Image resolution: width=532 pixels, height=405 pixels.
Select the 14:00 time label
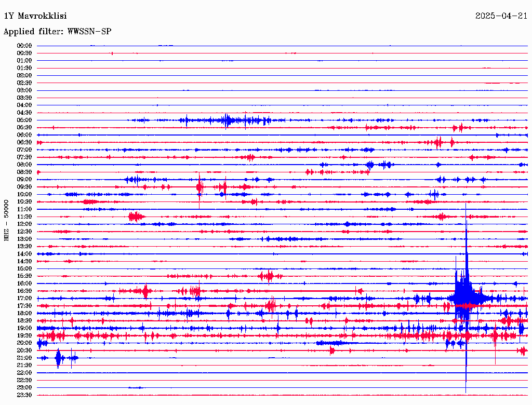pyautogui.click(x=24, y=254)
